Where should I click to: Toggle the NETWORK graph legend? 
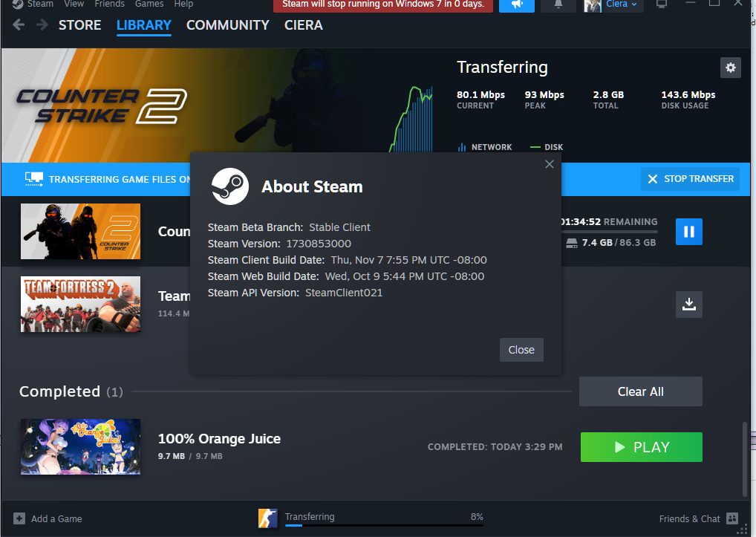485,146
